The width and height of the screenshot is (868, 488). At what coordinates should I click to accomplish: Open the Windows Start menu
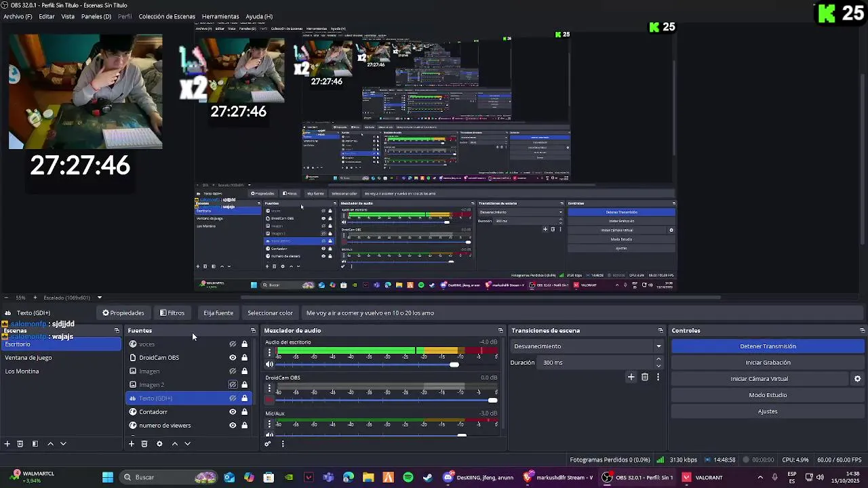click(107, 477)
